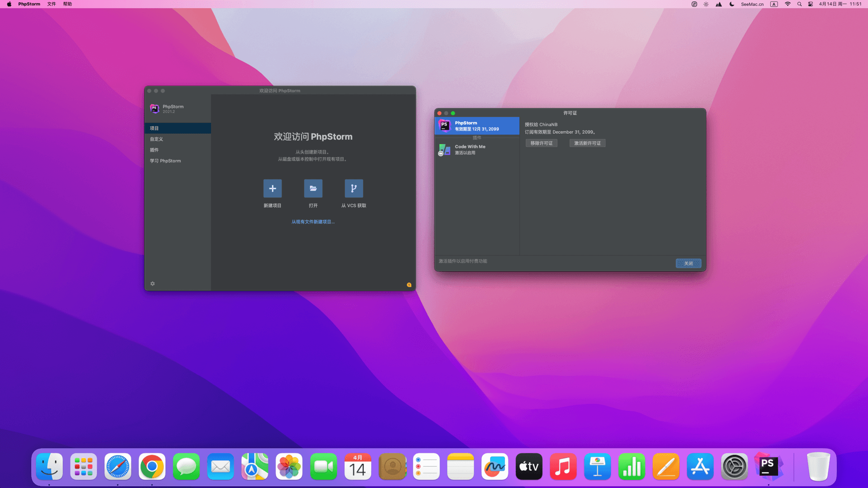Image resolution: width=868 pixels, height=488 pixels.
Task: Click the Open folder icon
Action: tap(313, 188)
